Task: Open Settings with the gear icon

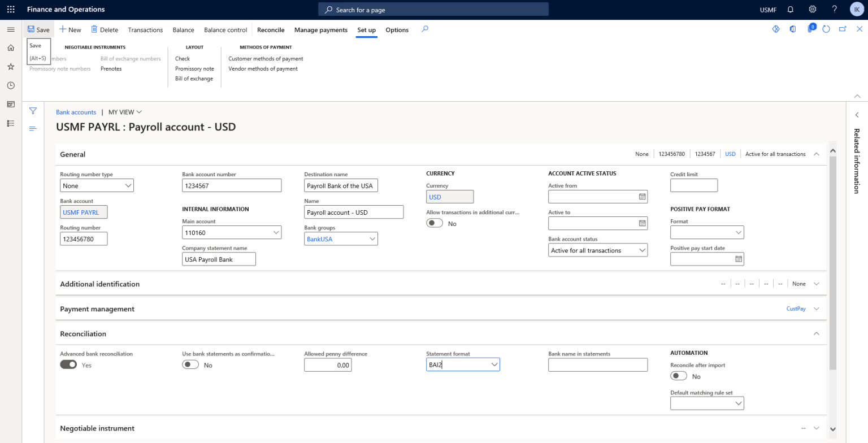Action: pos(812,9)
